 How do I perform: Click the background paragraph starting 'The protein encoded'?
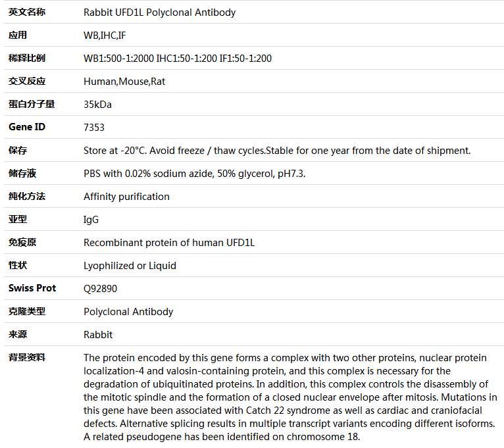point(290,397)
